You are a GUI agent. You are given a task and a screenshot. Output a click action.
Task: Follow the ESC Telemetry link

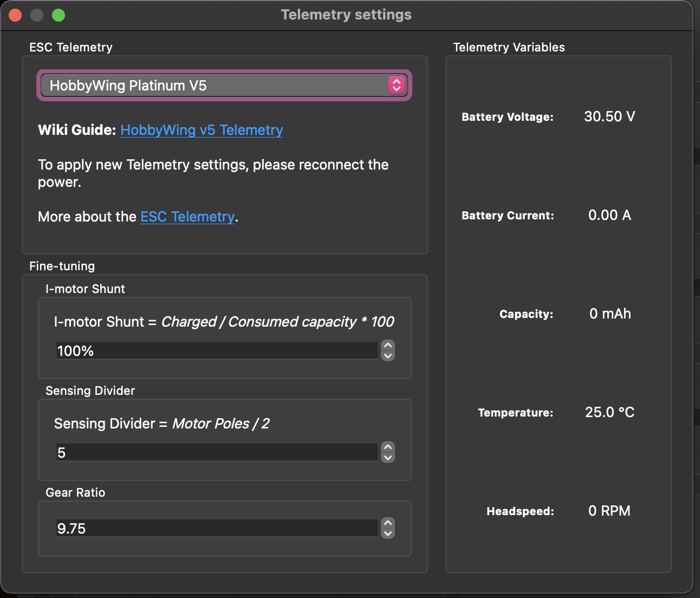click(x=187, y=217)
